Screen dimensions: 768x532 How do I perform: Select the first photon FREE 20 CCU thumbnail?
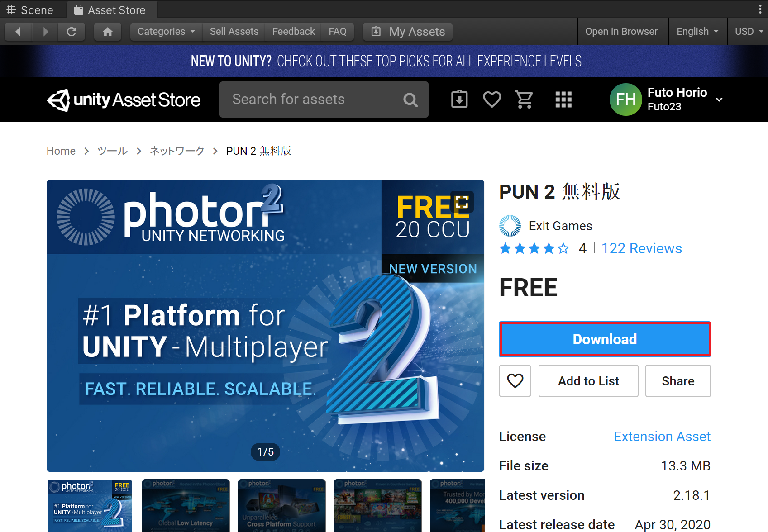[x=90, y=506]
